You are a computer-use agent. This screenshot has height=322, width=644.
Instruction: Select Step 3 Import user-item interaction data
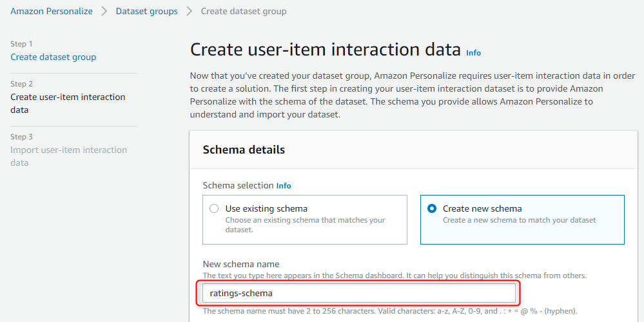pos(68,156)
